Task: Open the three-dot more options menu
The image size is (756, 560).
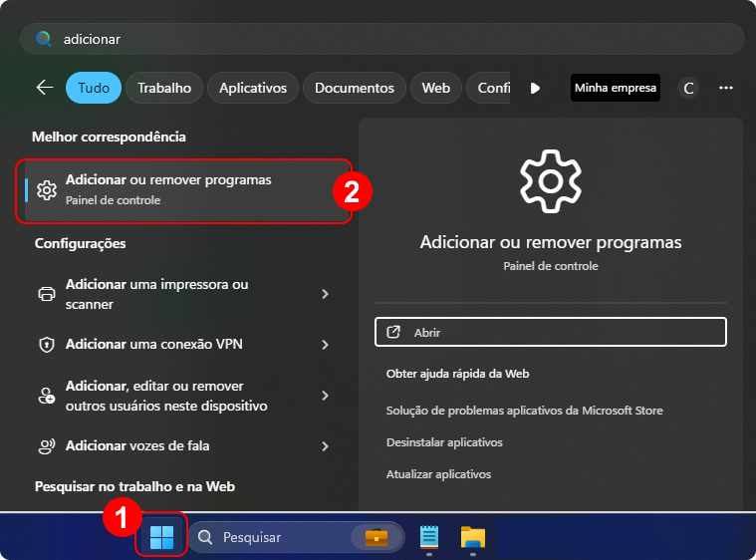Action: pos(726,88)
